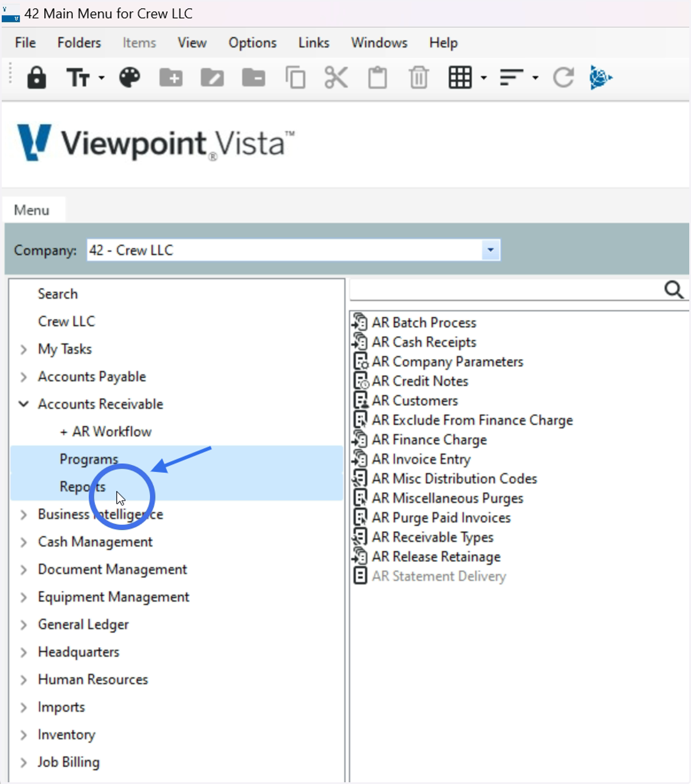Click the clipboard paste icon
This screenshot has height=784, width=691.
(x=378, y=77)
